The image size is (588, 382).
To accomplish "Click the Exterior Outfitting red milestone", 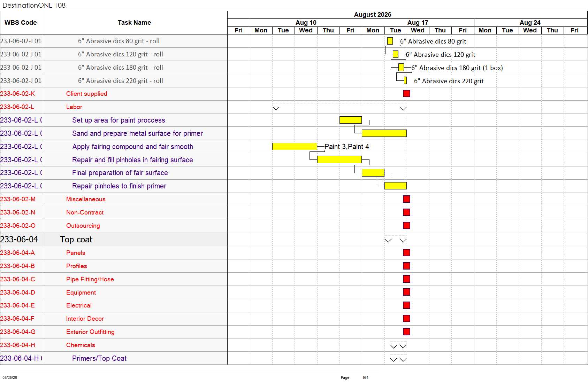I will click(x=406, y=332).
